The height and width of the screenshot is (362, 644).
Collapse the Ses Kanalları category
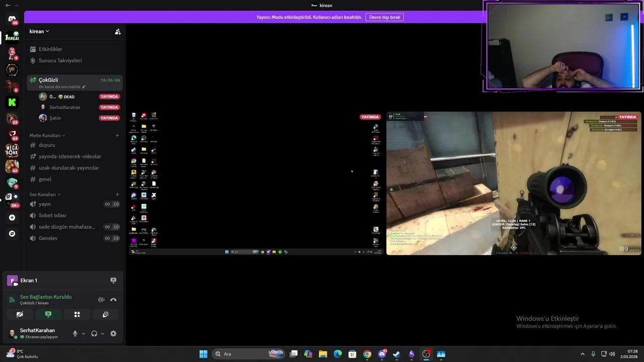[x=45, y=195]
